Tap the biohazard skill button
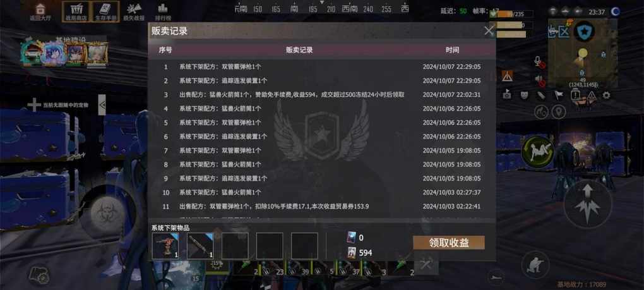The width and height of the screenshot is (644, 290). point(104,212)
